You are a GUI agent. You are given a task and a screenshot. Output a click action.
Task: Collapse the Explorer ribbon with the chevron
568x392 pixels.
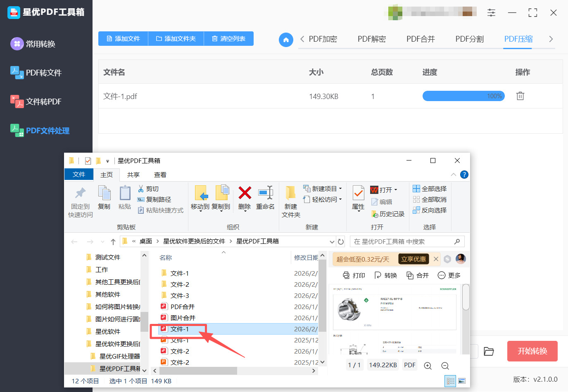[x=454, y=175]
